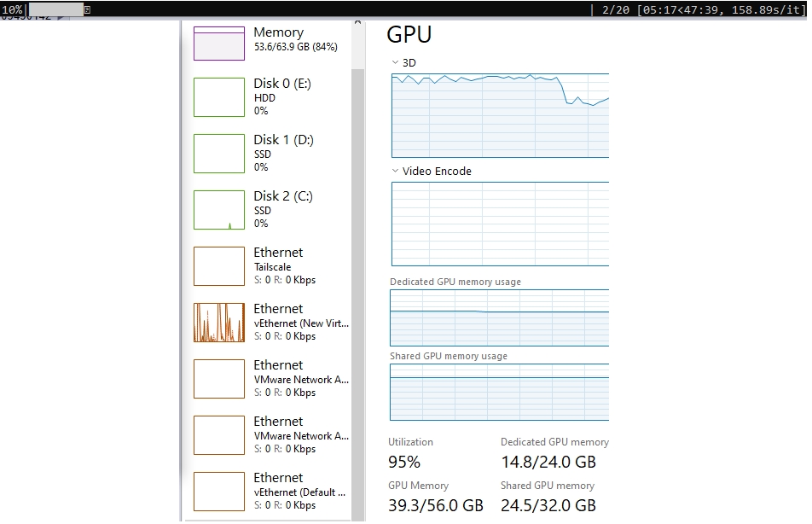Open the 3D engine dropdown chevron

pos(395,62)
